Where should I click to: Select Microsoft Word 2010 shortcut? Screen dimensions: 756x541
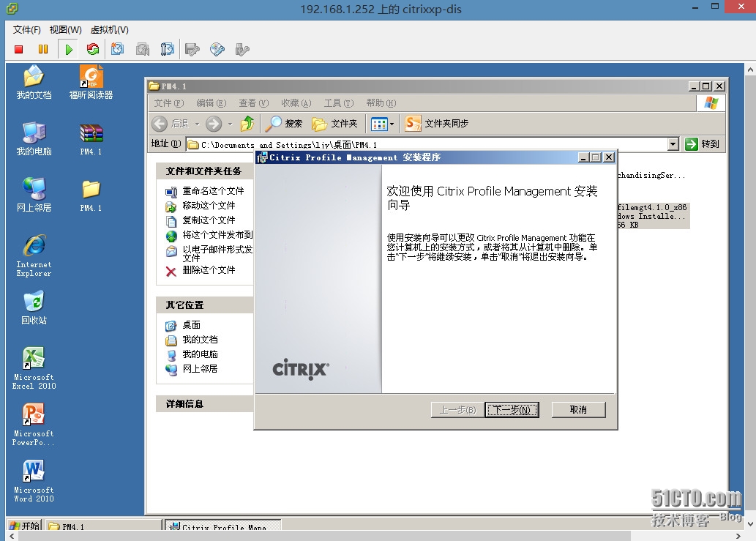(x=34, y=481)
